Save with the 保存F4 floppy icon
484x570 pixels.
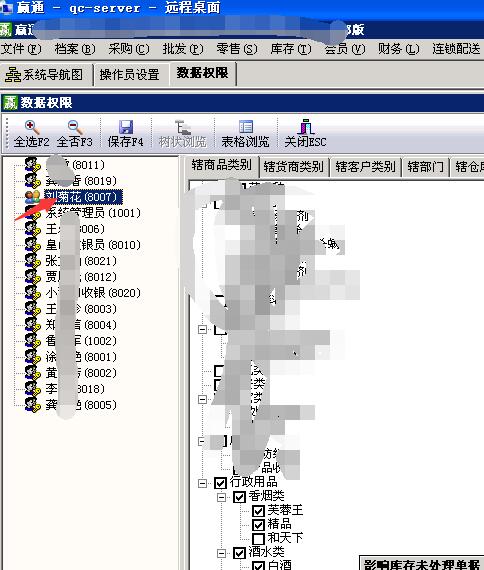[x=125, y=127]
